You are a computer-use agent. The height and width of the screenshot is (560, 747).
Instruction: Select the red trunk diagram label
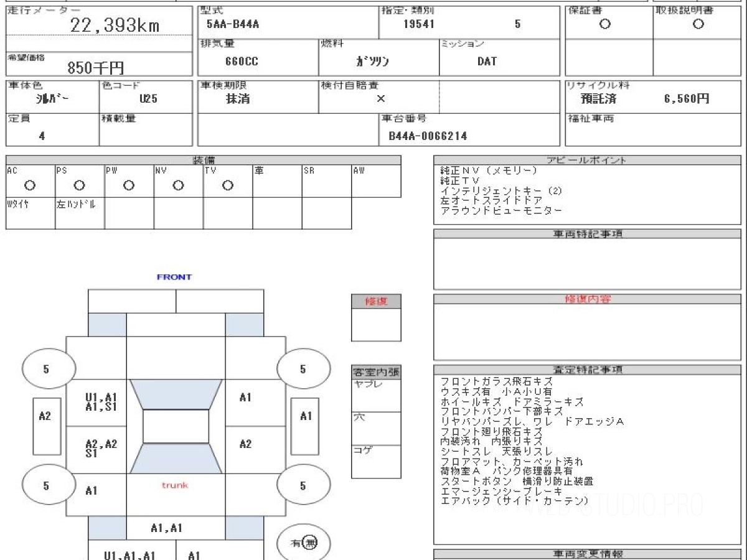[175, 485]
